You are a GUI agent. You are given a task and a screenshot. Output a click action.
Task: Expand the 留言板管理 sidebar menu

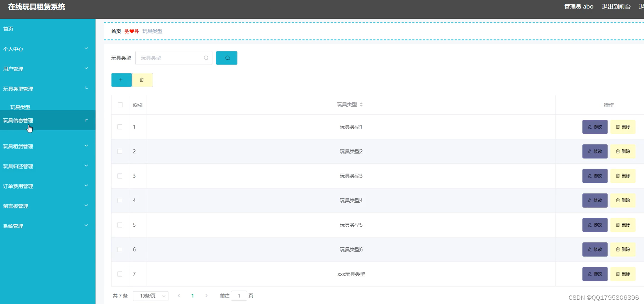(x=47, y=206)
